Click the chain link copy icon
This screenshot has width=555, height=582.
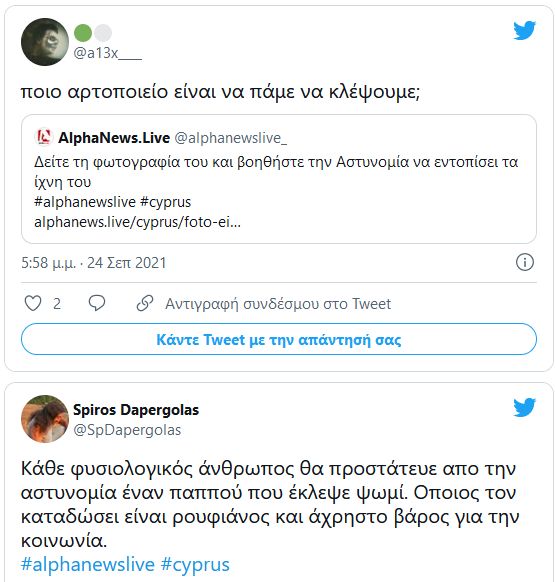(145, 303)
